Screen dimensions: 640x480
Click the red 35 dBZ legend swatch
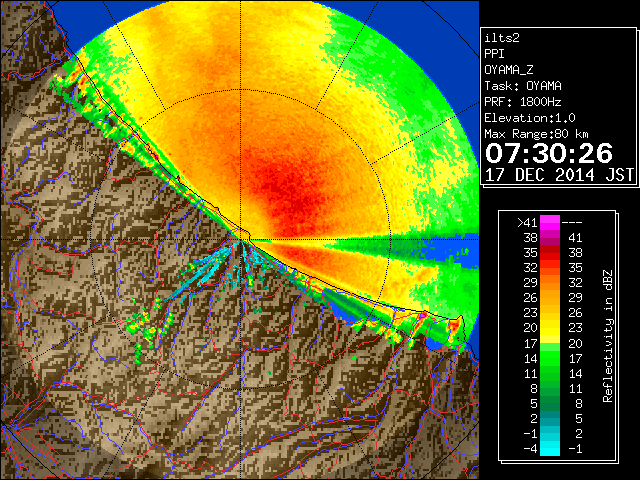click(x=550, y=253)
